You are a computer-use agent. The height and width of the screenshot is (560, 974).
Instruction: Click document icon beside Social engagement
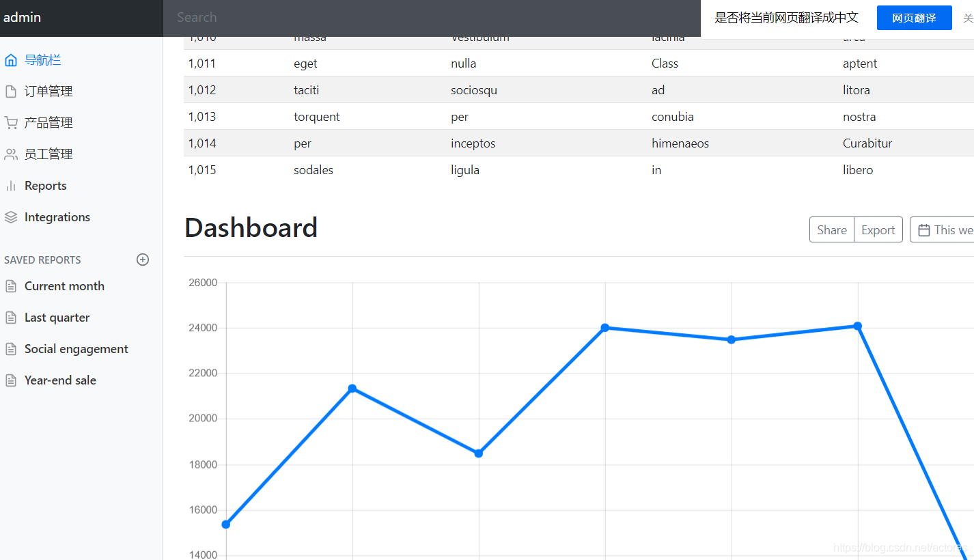(10, 349)
